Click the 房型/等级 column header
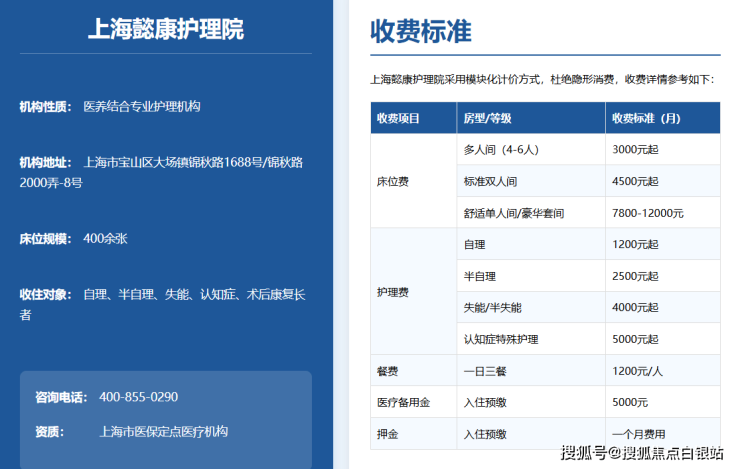The height and width of the screenshot is (469, 740). [531, 118]
